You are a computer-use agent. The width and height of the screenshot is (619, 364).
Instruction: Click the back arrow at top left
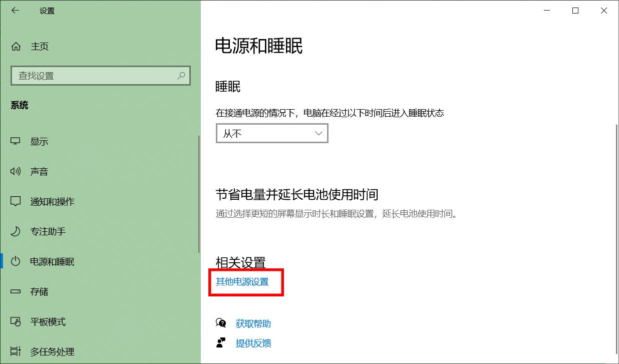click(15, 10)
